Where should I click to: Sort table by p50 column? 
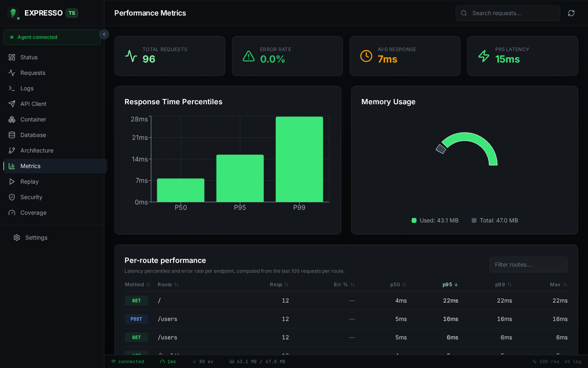click(399, 285)
